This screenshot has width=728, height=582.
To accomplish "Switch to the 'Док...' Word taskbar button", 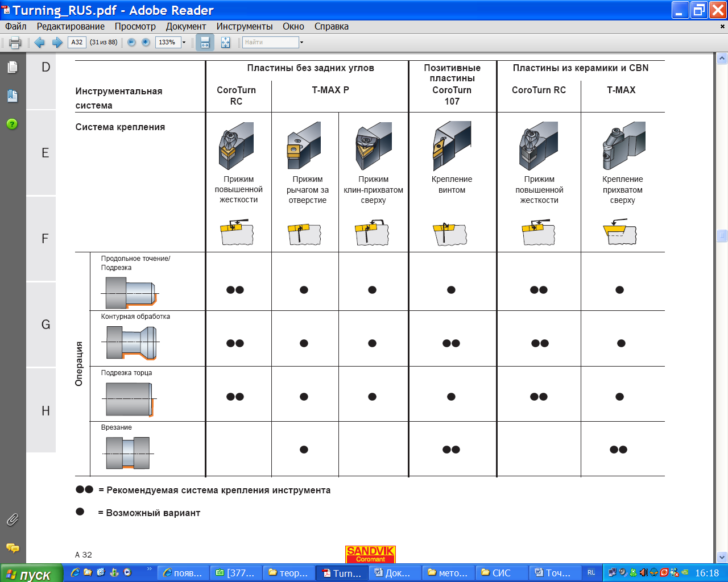I will (394, 573).
